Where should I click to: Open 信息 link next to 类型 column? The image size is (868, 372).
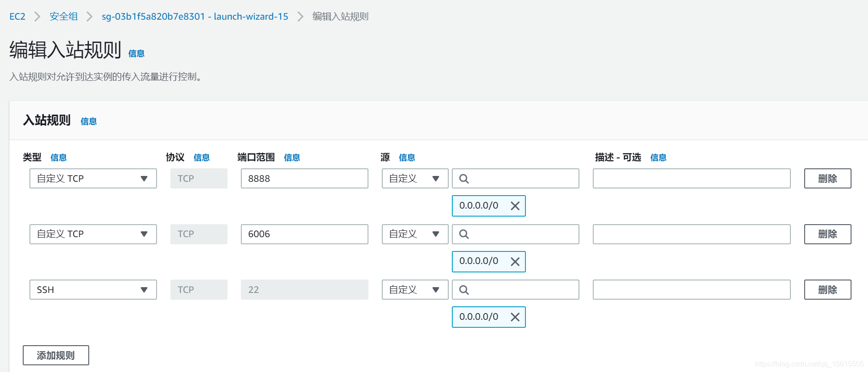tap(58, 158)
